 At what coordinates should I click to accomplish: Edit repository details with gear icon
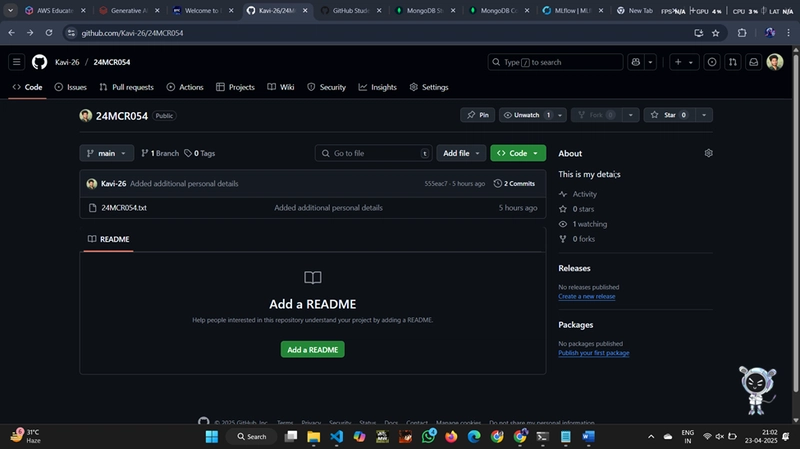(x=708, y=153)
